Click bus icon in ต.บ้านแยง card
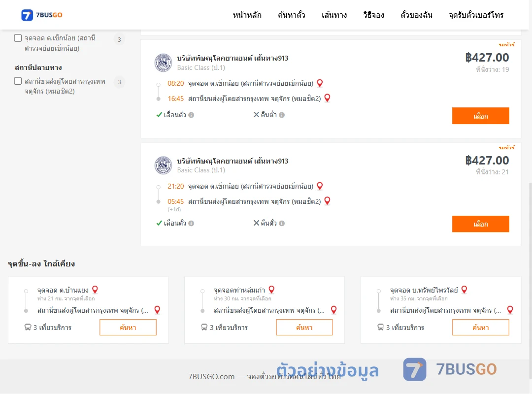 [x=28, y=327]
